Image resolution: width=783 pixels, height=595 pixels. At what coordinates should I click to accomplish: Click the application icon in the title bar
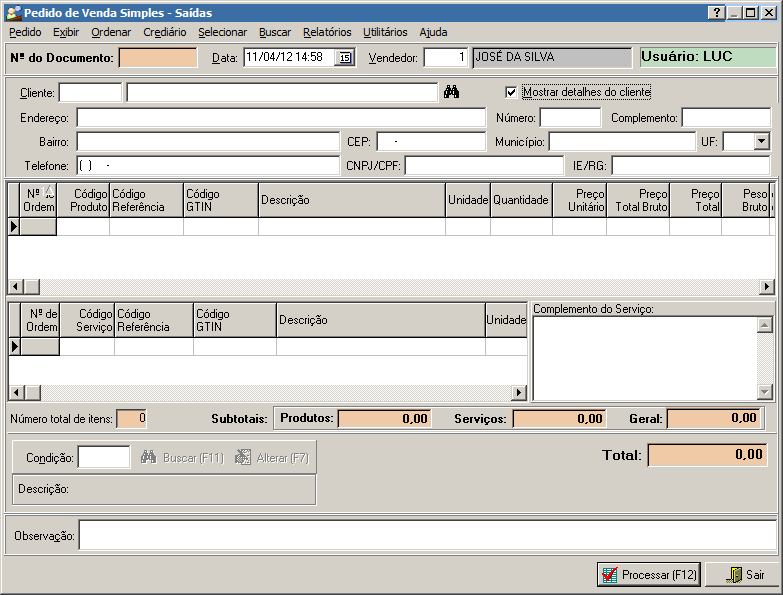pyautogui.click(x=12, y=13)
